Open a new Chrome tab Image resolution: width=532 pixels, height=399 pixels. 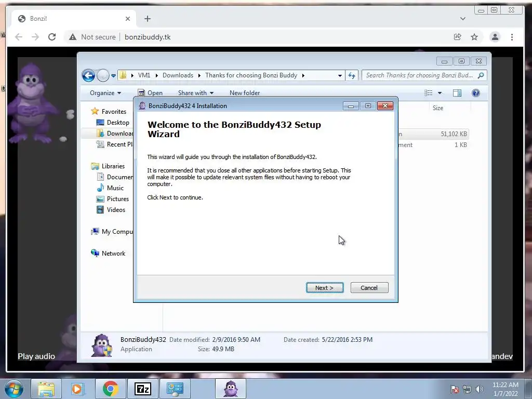tap(147, 19)
